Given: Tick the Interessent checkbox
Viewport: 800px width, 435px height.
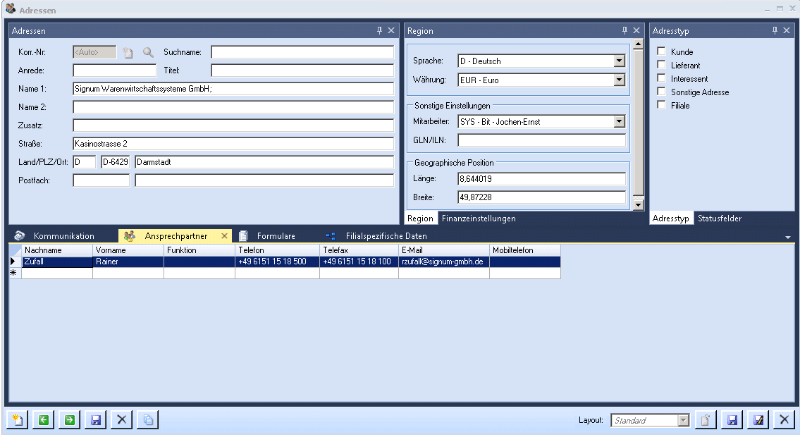Looking at the screenshot, I should (661, 78).
